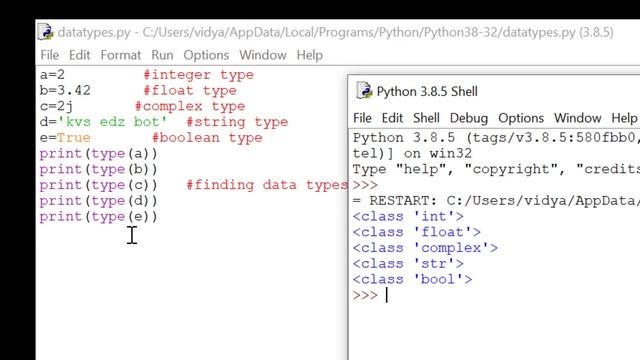Click line 'print(type(d))' in editor
This screenshot has height=360, width=640.
98,201
